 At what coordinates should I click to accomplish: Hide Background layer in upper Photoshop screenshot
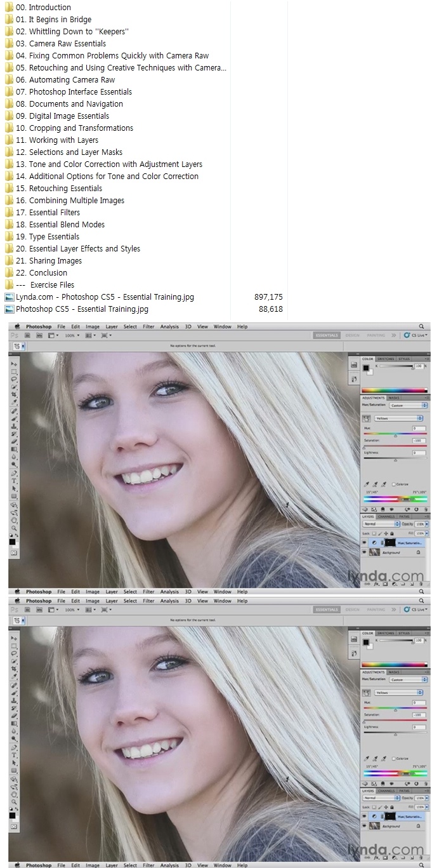364,552
